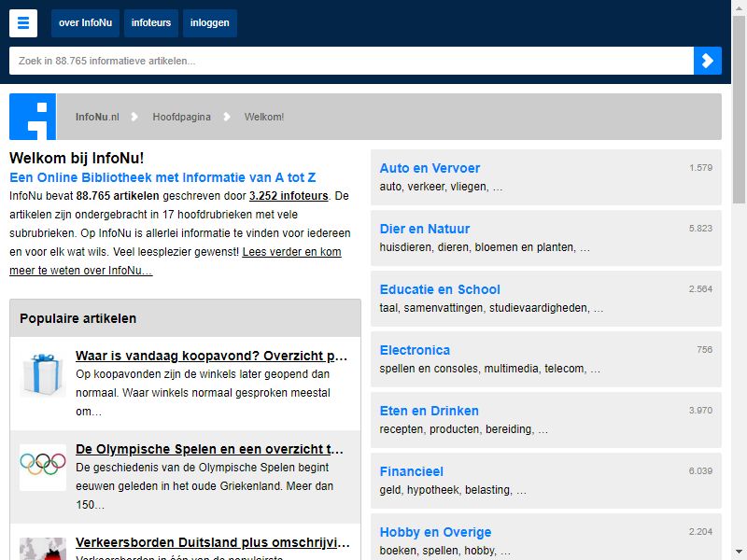Viewport: 747px width, 560px height.
Task: Open 'De Olympische Spelen' article title
Action: pyautogui.click(x=209, y=449)
